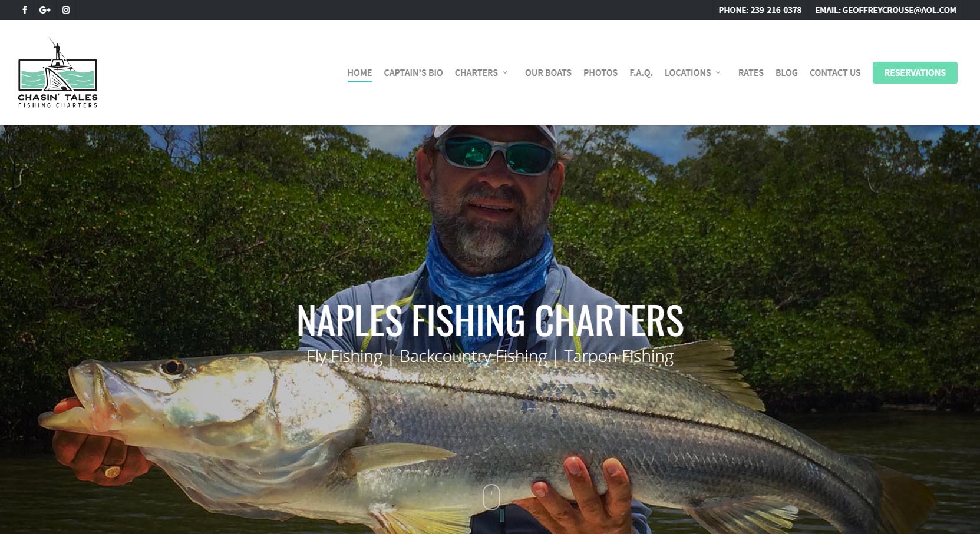
Task: Open the Captain's Bio page
Action: [413, 73]
